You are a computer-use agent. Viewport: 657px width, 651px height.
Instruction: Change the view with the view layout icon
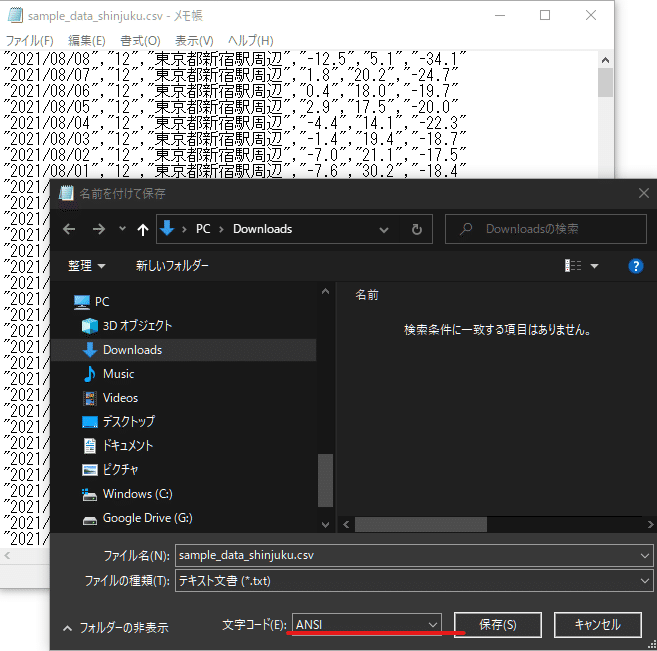click(x=573, y=266)
